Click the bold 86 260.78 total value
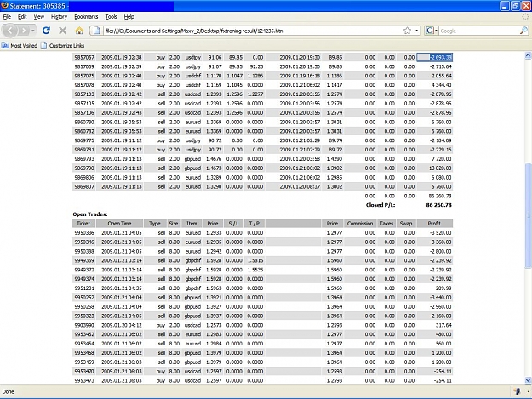Image resolution: width=532 pixels, height=399 pixels. pos(438,205)
